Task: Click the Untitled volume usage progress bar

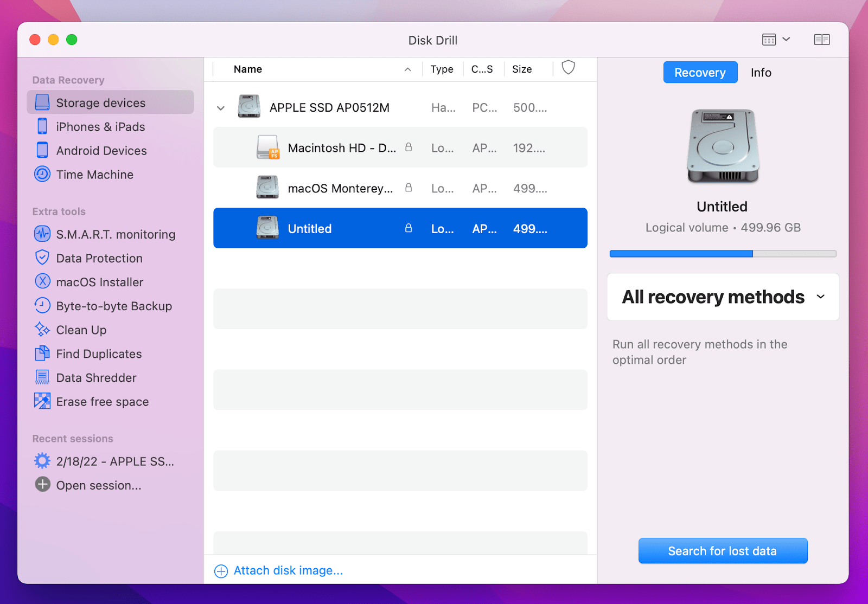Action: click(723, 254)
